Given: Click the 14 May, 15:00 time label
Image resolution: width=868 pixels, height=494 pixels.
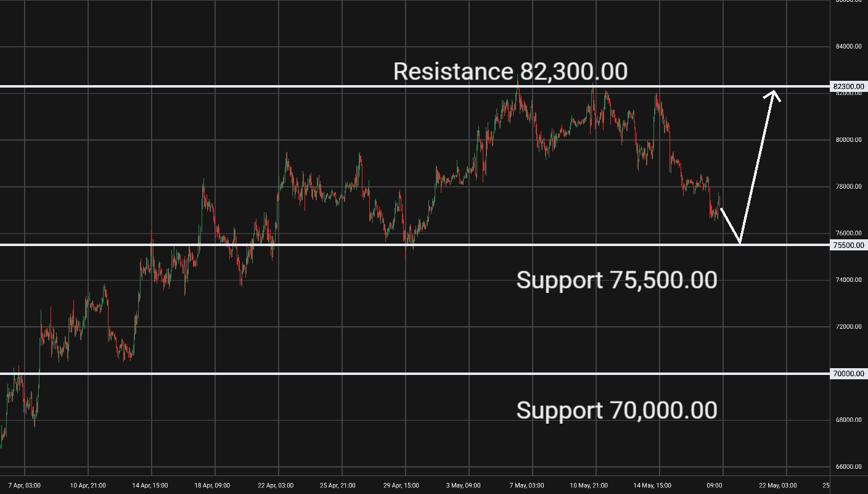Looking at the screenshot, I should 656,485.
